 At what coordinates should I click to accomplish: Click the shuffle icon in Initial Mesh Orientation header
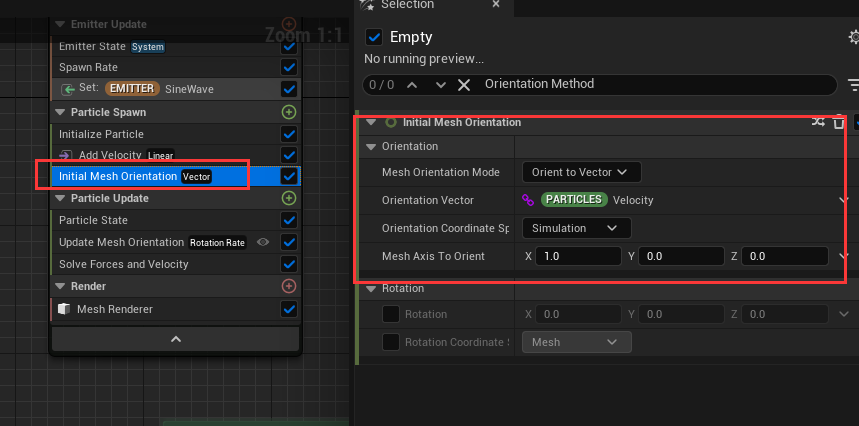click(x=818, y=122)
